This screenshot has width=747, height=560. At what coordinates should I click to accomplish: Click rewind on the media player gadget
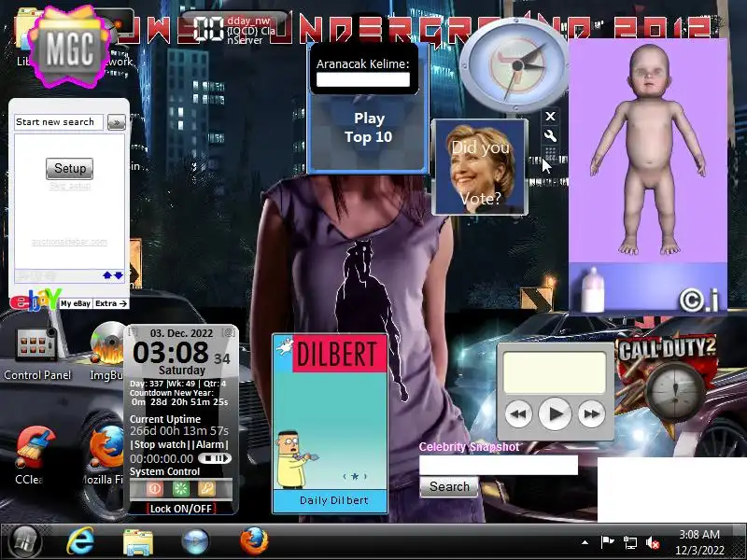tap(518, 413)
